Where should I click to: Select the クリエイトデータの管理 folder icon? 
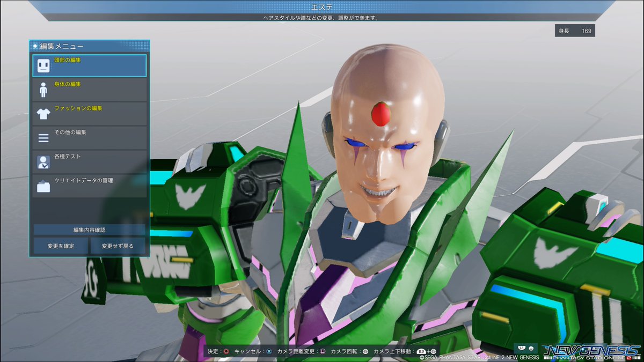click(43, 186)
